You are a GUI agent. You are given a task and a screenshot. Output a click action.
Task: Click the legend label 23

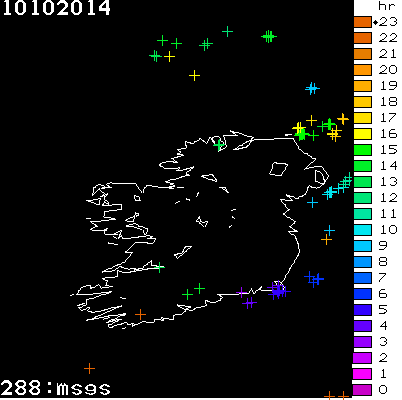click(388, 22)
